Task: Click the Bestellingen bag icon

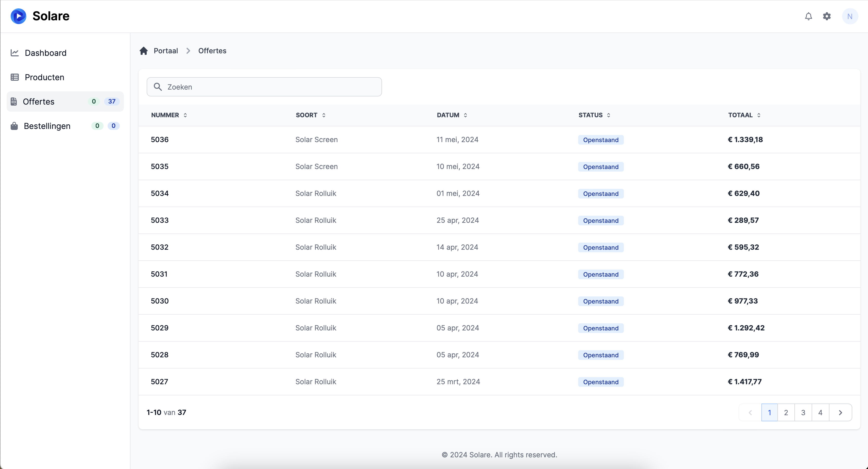Action: pyautogui.click(x=14, y=126)
